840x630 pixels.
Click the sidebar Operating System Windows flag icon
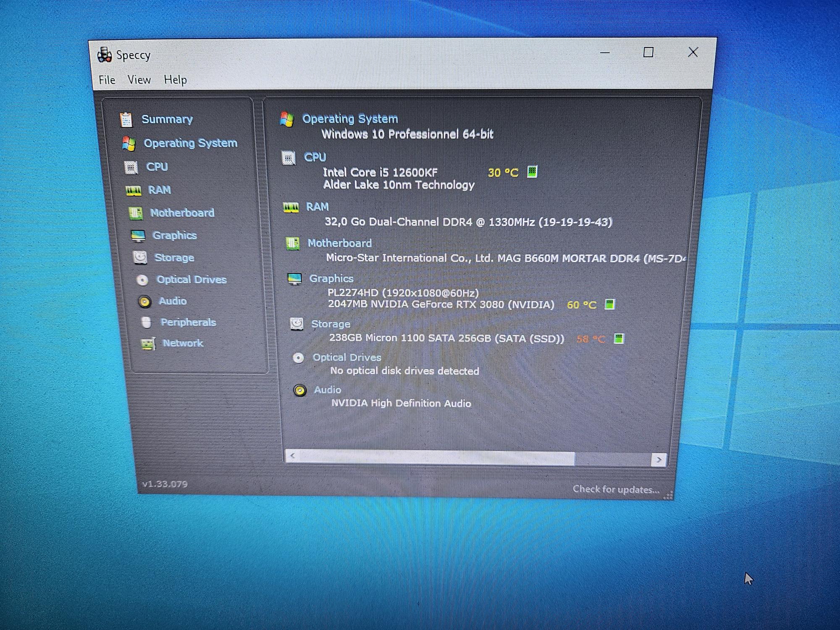[x=129, y=144]
